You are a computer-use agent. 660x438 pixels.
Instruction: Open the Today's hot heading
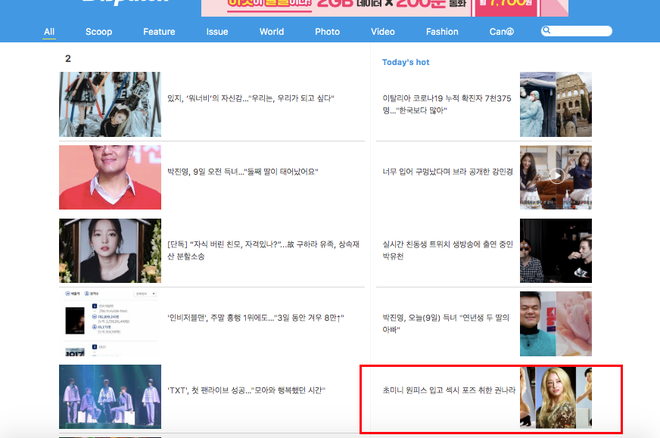pos(406,62)
